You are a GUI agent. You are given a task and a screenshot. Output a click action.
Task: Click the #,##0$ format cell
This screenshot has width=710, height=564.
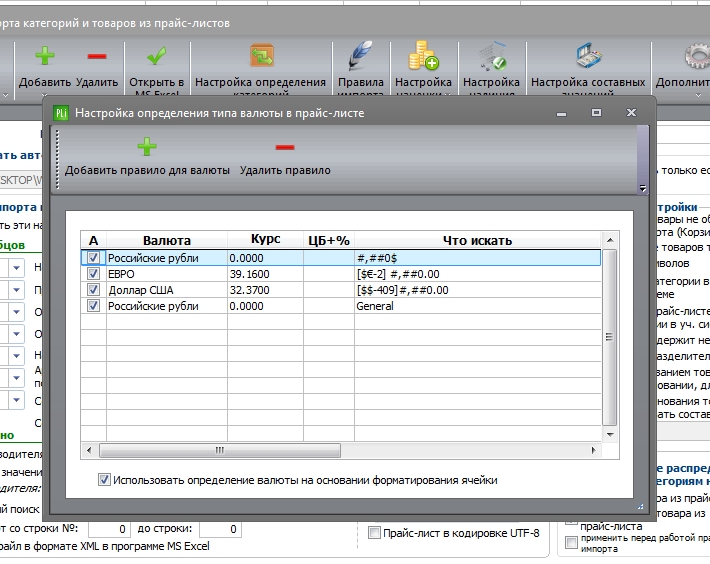point(478,258)
